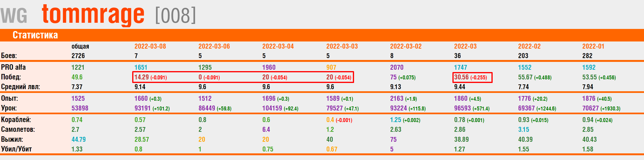
Task: Click the 2022-03-03 date header
Action: [342, 46]
